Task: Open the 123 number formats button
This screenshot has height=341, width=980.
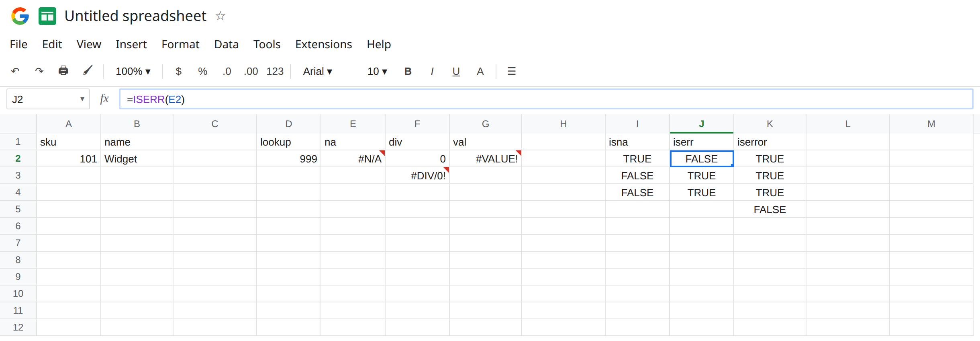Action: coord(275,71)
